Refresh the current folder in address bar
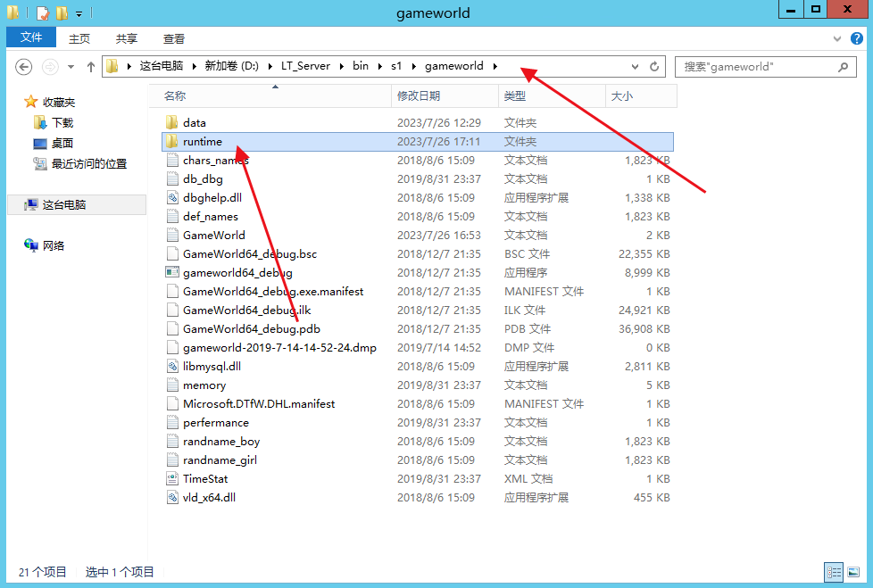 click(654, 67)
